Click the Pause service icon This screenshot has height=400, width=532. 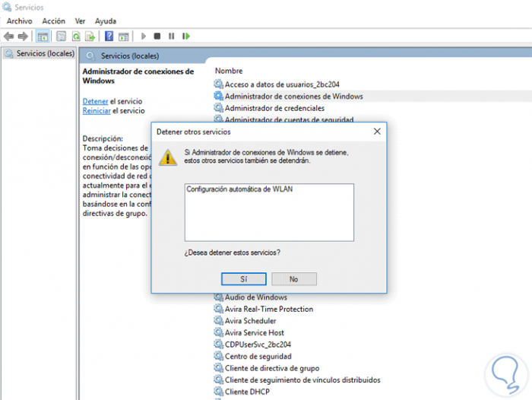tap(171, 36)
